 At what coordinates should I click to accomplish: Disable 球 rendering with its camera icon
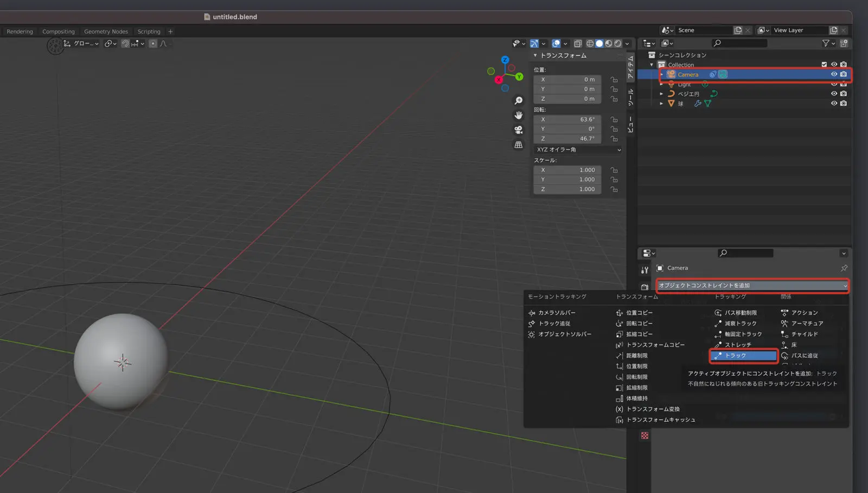pos(844,103)
